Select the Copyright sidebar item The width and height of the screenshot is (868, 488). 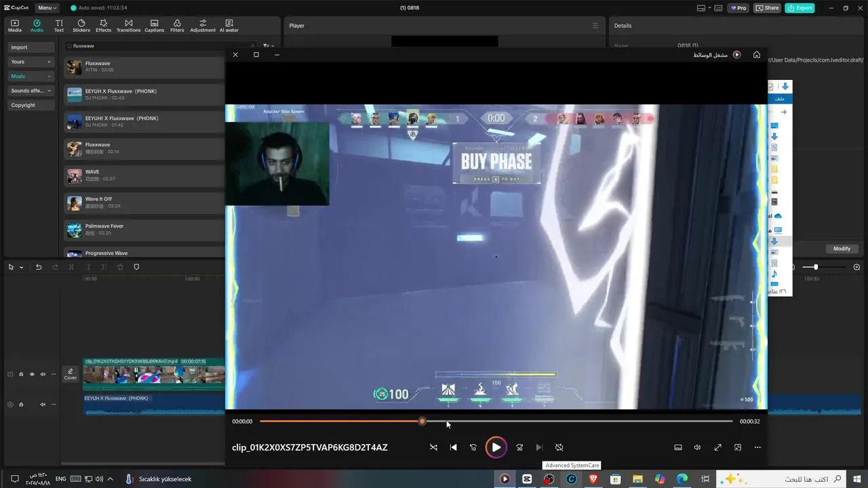(31, 105)
